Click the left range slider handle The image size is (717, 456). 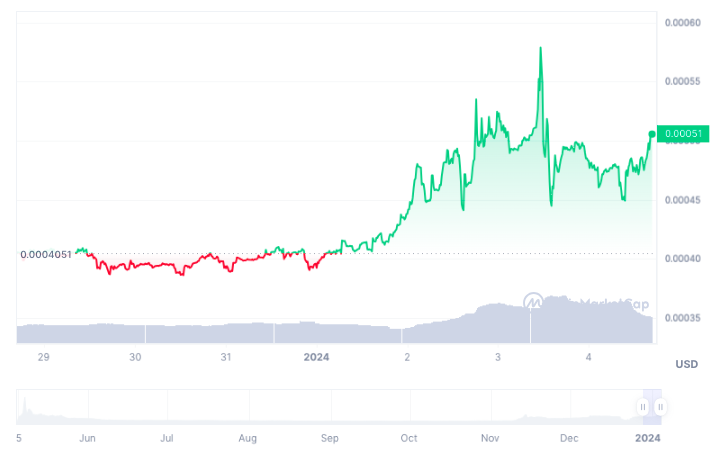coord(643,407)
